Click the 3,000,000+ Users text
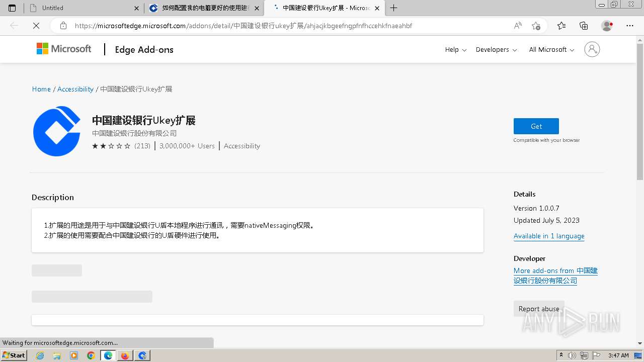The image size is (644, 362). click(x=187, y=146)
